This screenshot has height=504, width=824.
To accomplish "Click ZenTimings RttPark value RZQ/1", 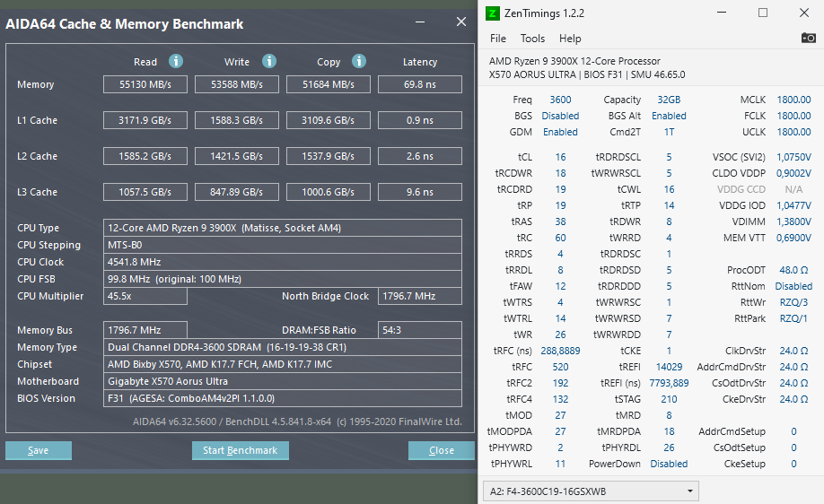I will point(793,318).
